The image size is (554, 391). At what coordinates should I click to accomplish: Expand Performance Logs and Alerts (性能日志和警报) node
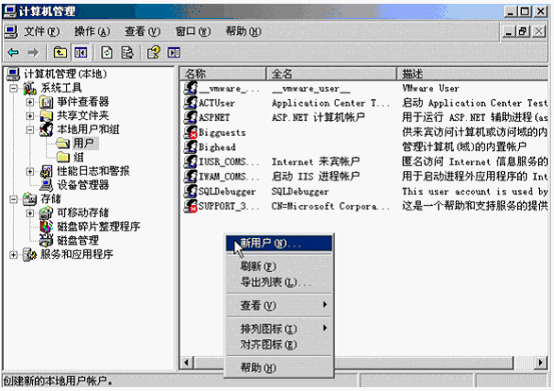click(30, 171)
